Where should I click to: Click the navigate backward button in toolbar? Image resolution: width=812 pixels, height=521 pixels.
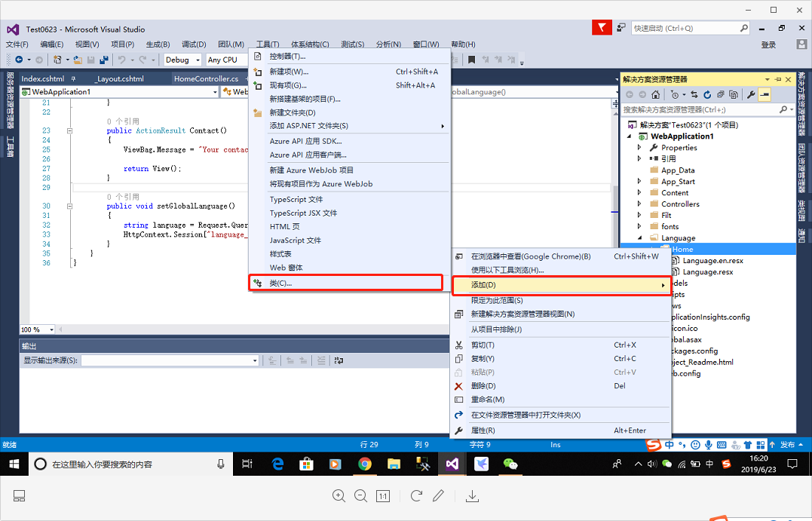[19, 60]
